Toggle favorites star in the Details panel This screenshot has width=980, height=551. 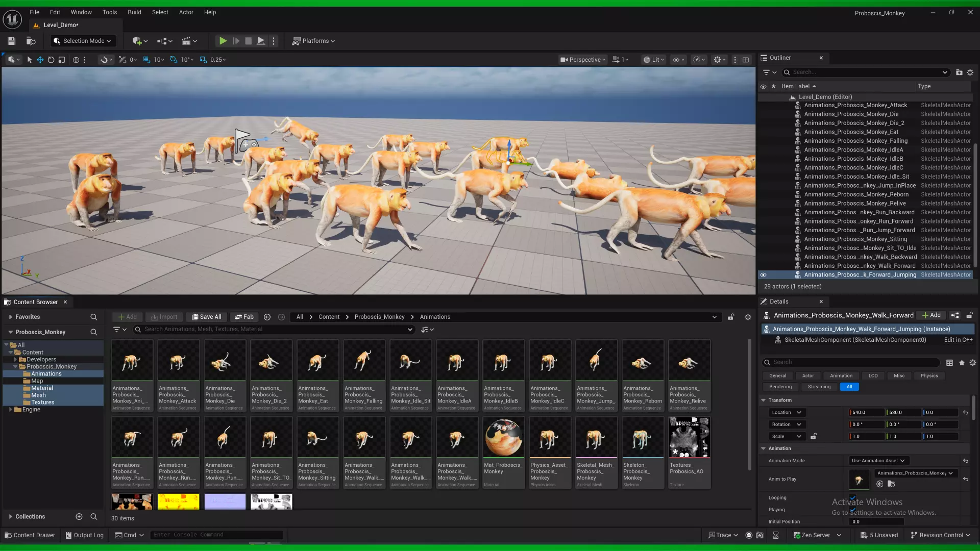[962, 363]
